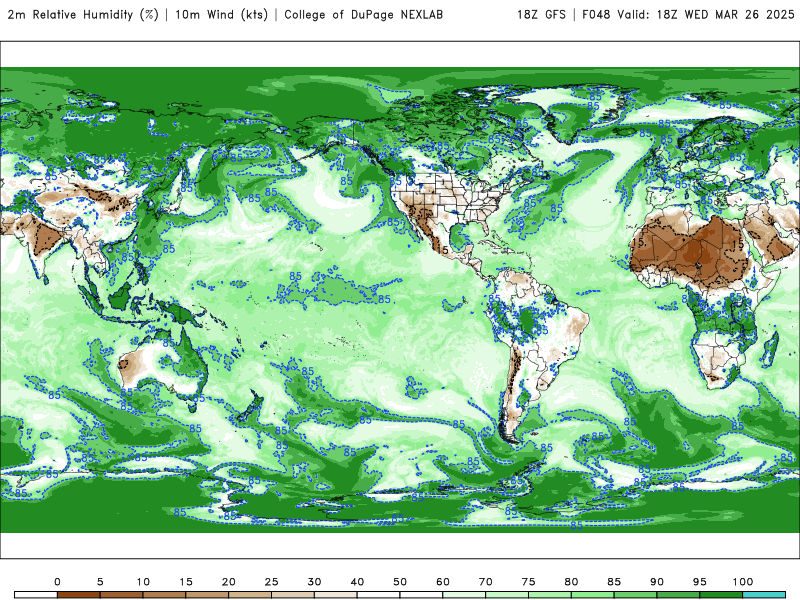Click the '2m Relative Humidity (%)' title text
800x600 pixels.
tap(83, 15)
